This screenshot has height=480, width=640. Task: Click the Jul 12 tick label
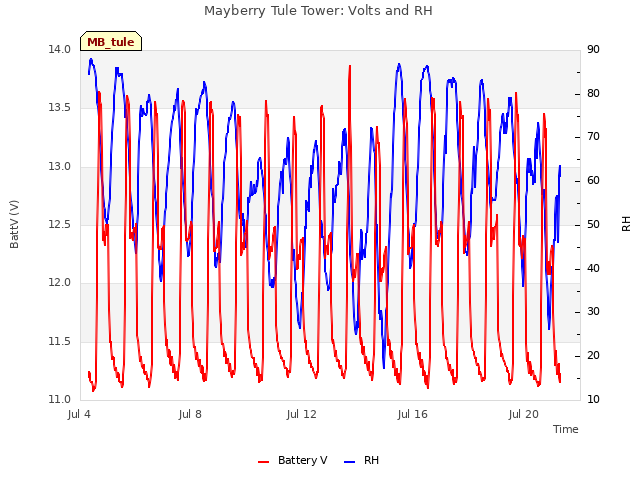(x=301, y=414)
